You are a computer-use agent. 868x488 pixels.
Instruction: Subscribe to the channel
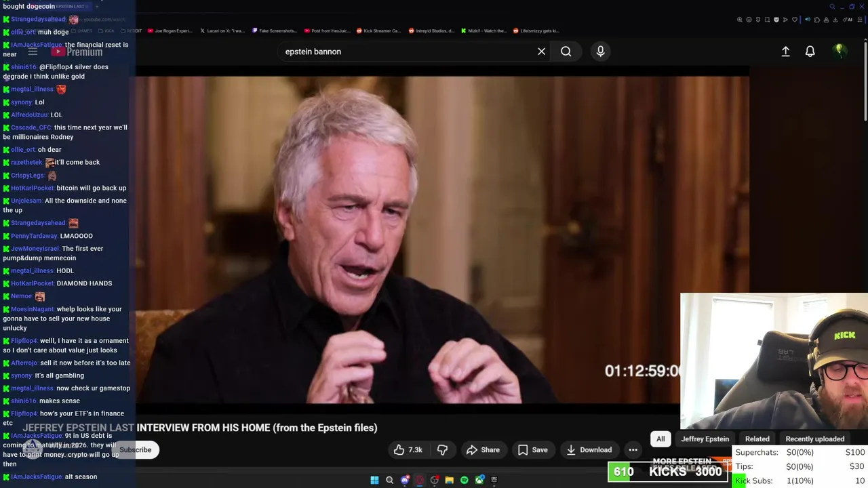pyautogui.click(x=135, y=450)
